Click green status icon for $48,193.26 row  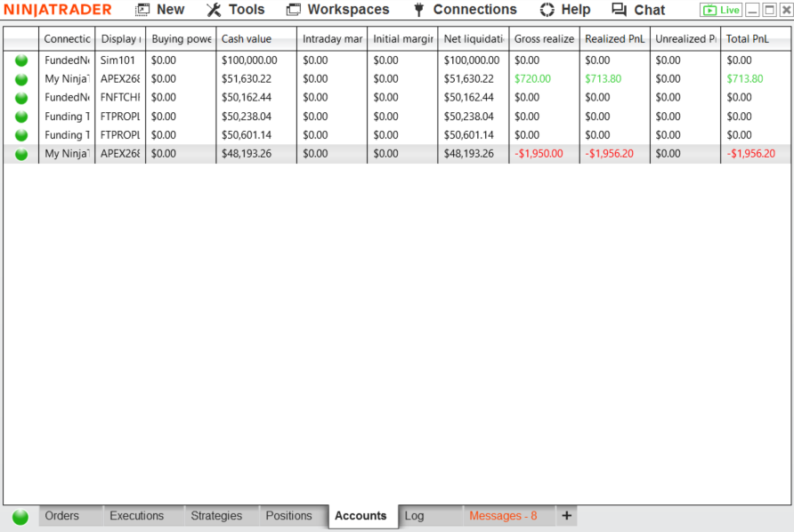[x=21, y=154]
